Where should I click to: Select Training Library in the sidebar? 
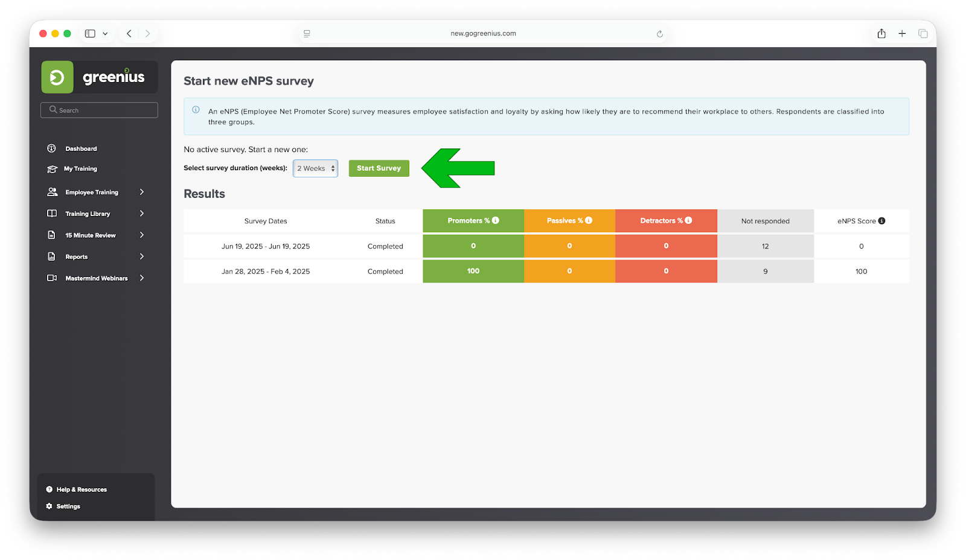[x=88, y=214]
